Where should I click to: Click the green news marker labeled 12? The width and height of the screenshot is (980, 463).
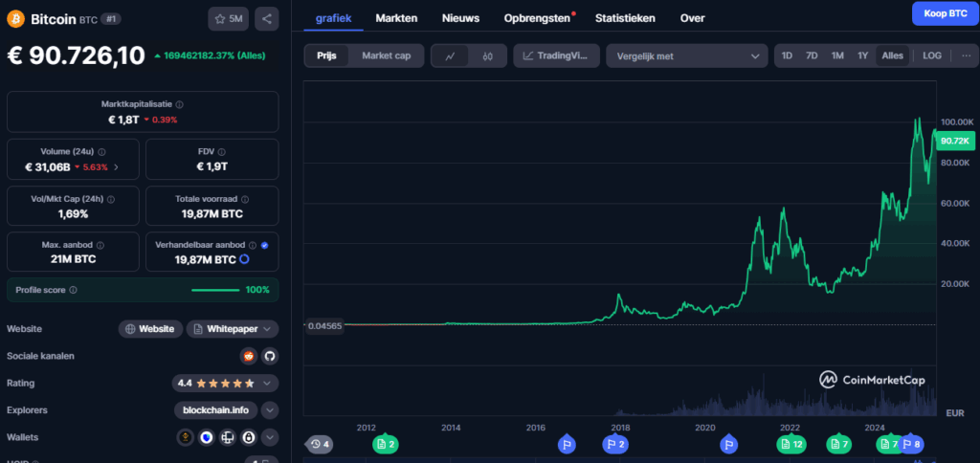(x=791, y=444)
